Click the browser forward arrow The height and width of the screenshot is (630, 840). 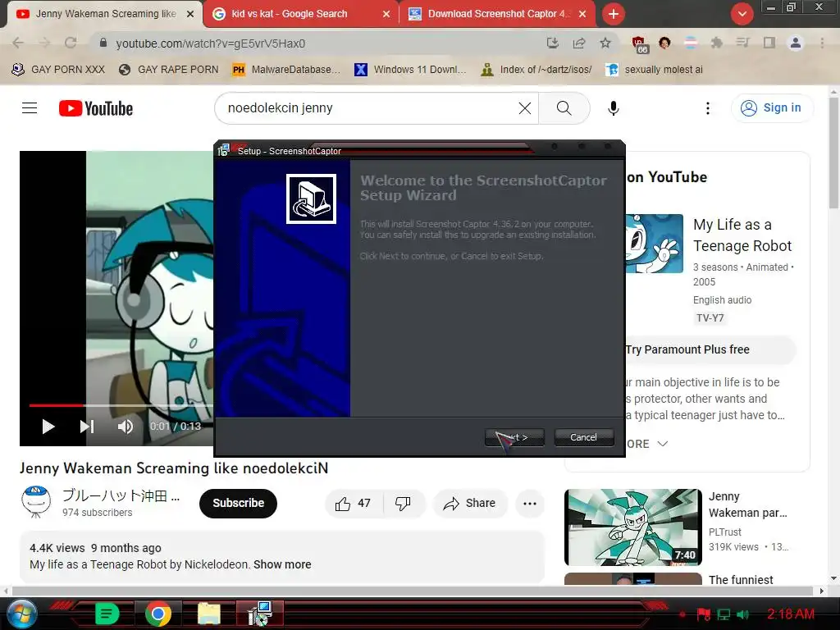(44, 43)
